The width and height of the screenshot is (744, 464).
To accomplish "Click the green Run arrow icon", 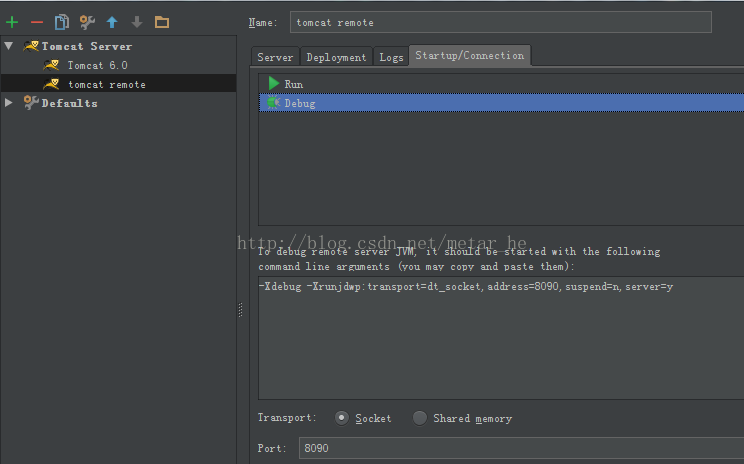I will click(274, 84).
